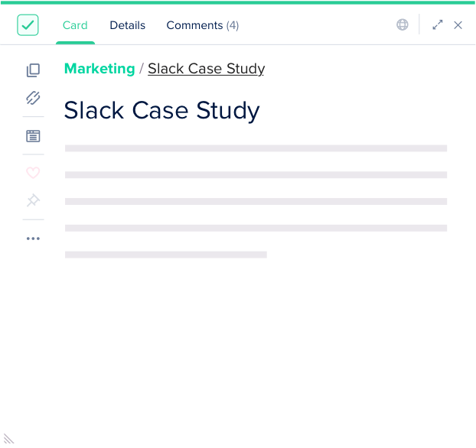The width and height of the screenshot is (476, 448).
Task: Click the copy card icon in sidebar
Action: click(33, 70)
